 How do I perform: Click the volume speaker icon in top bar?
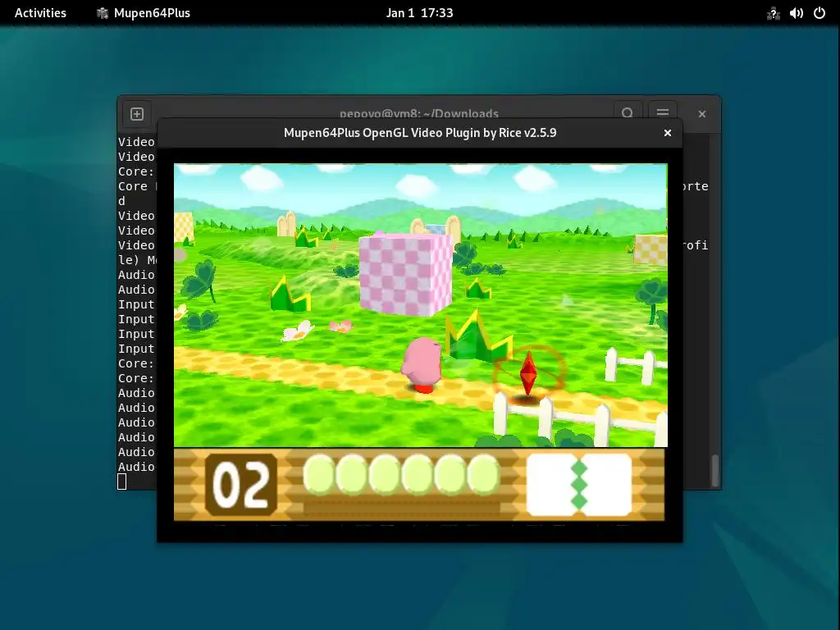coord(796,13)
